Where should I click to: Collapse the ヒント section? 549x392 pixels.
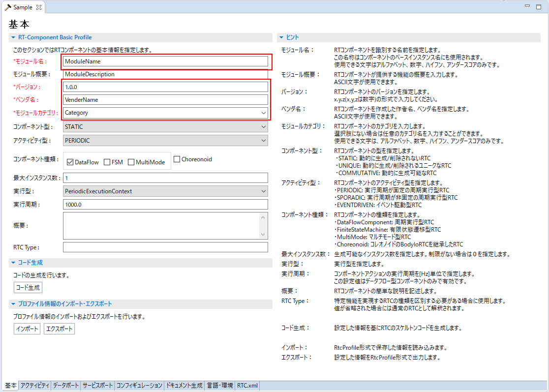tap(281, 37)
